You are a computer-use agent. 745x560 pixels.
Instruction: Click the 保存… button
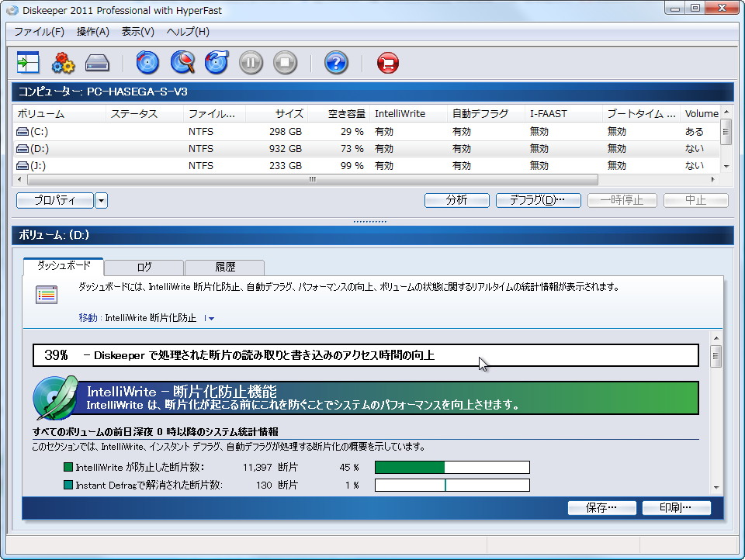[x=601, y=508]
